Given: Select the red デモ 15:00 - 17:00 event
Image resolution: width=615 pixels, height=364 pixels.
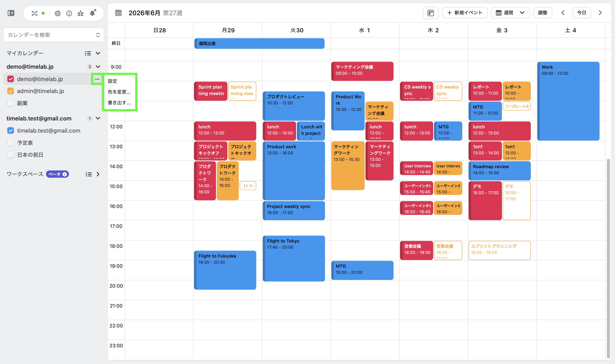Looking at the screenshot, I should point(485,200).
